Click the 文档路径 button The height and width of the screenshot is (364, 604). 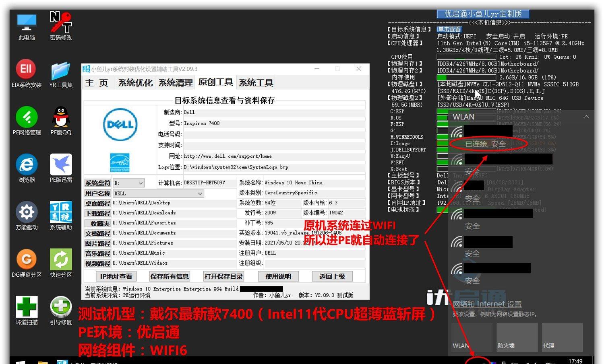coord(97,234)
